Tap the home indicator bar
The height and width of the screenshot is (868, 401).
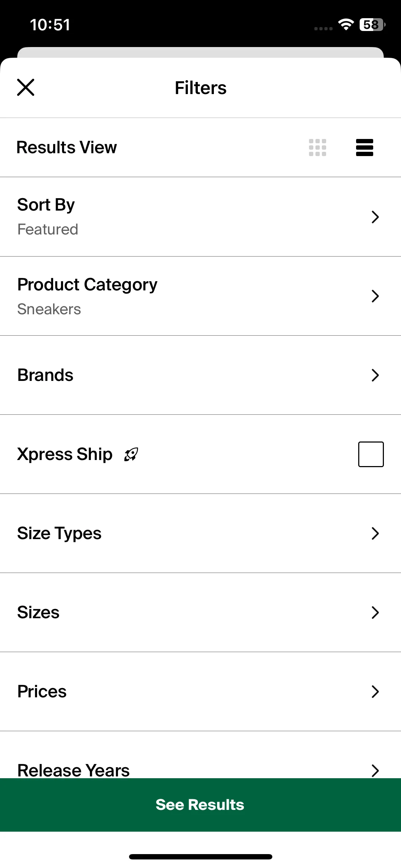coord(200,857)
